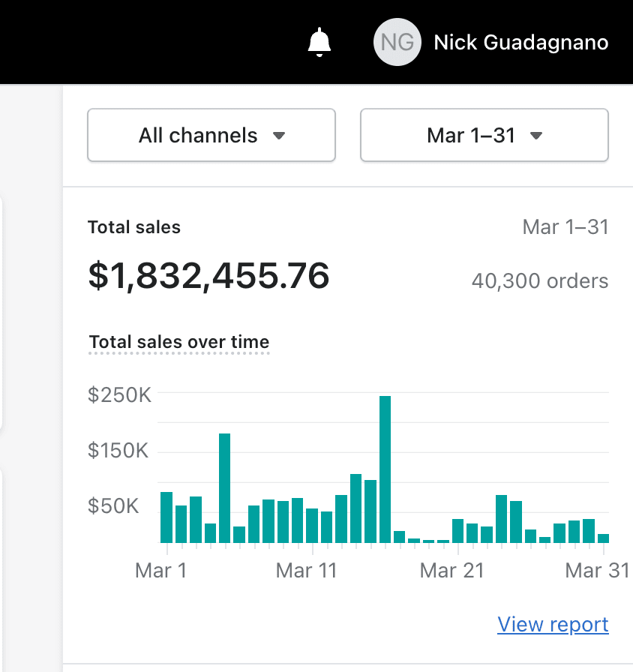Open the View report link
633x672 pixels.
(553, 624)
